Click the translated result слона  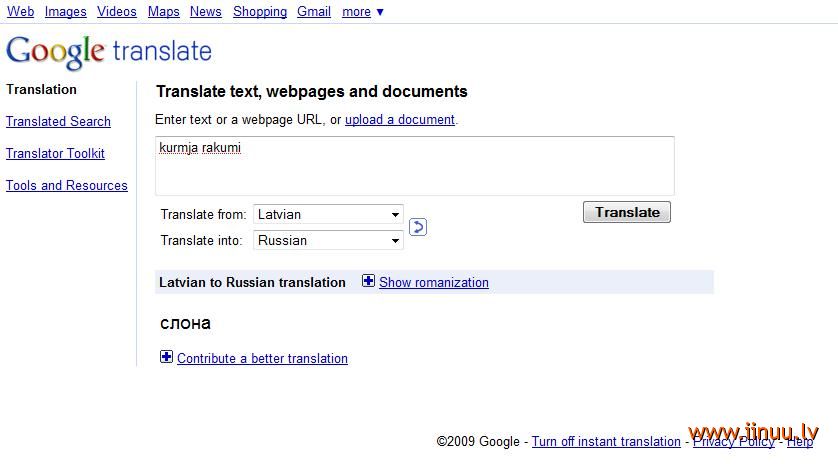[x=185, y=323]
